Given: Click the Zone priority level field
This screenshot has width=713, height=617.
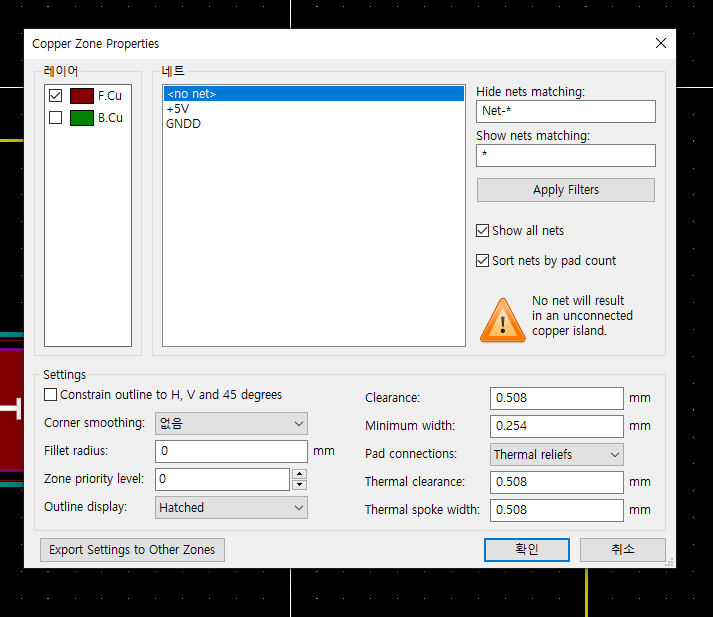Looking at the screenshot, I should (222, 479).
